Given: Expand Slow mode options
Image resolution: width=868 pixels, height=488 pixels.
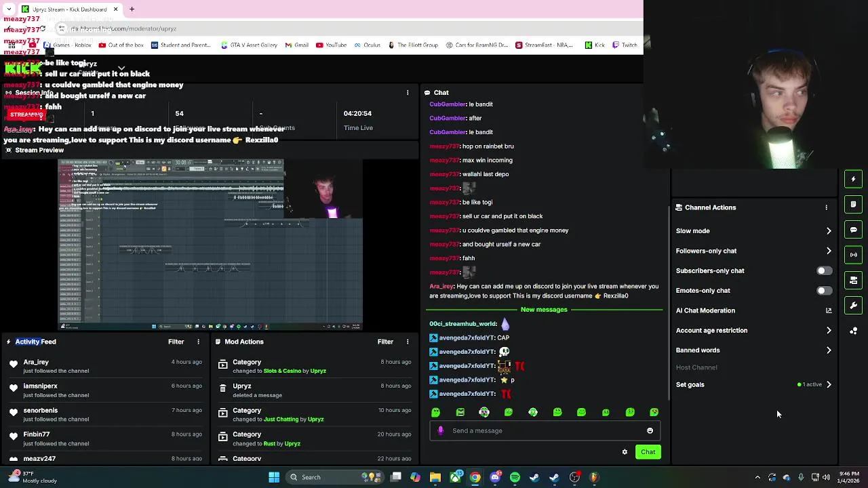Looking at the screenshot, I should [x=829, y=231].
